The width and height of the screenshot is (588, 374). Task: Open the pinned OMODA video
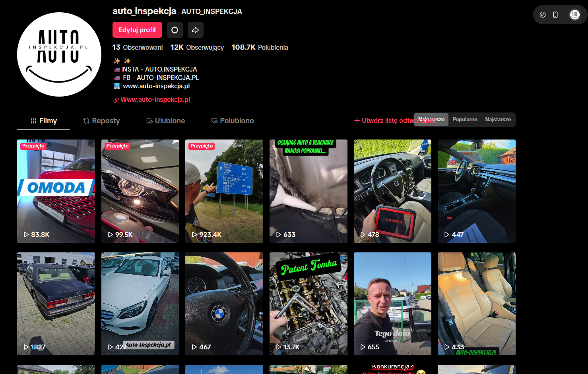click(56, 191)
